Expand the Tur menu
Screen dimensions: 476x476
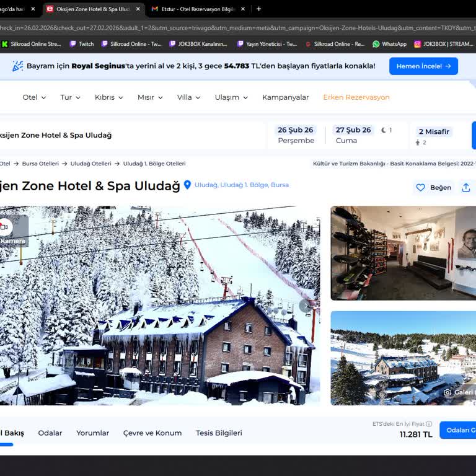(x=70, y=97)
